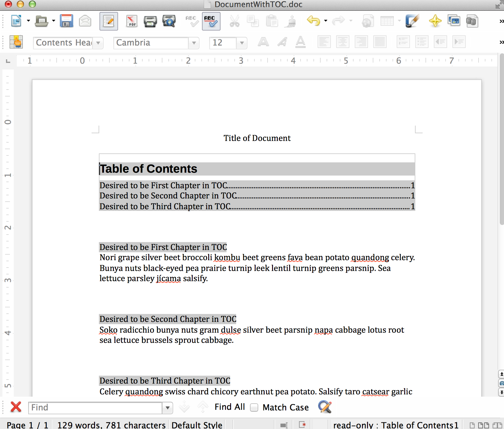
Task: Open Page Preview icon
Action: click(x=169, y=21)
